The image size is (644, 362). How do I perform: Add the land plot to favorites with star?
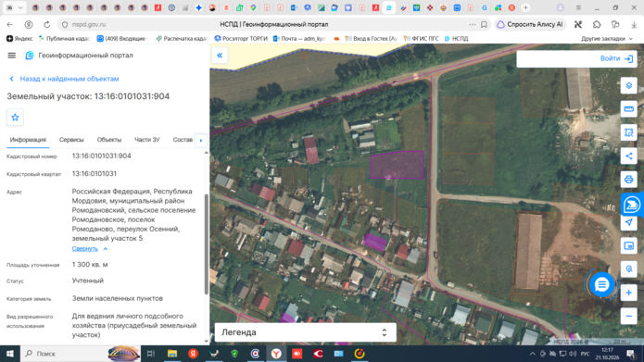click(x=15, y=118)
